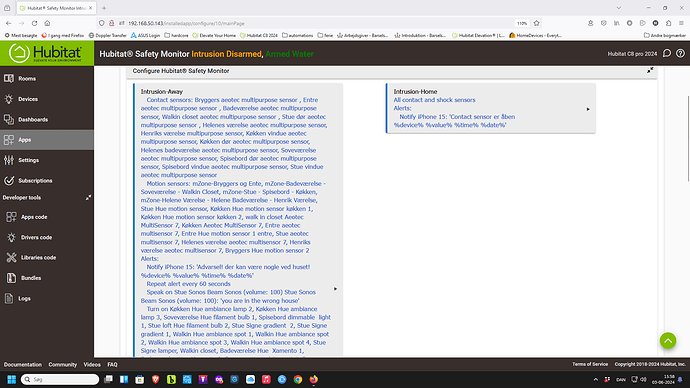Open the Logs sidebar entry
Image resolution: width=690 pixels, height=388 pixels.
point(47,298)
